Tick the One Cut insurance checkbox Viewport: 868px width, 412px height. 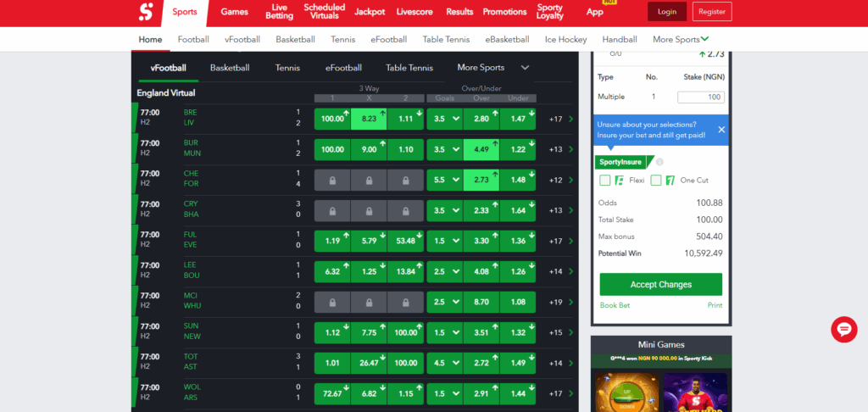656,181
